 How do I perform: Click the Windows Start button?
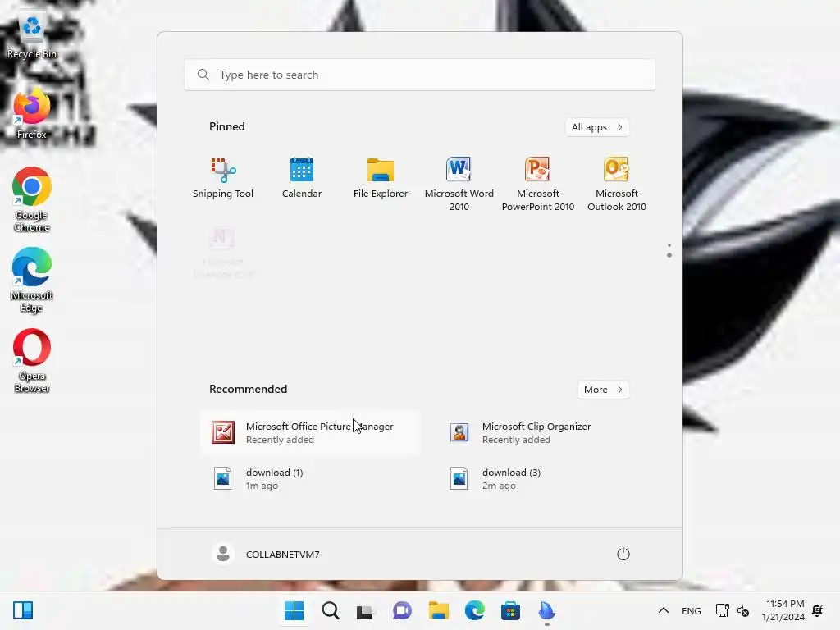[x=294, y=610]
